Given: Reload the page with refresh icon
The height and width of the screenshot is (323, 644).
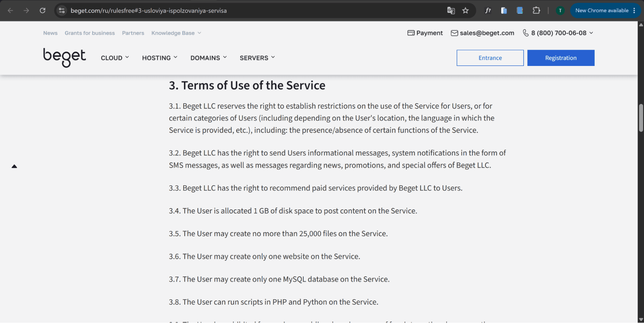Looking at the screenshot, I should click(43, 11).
